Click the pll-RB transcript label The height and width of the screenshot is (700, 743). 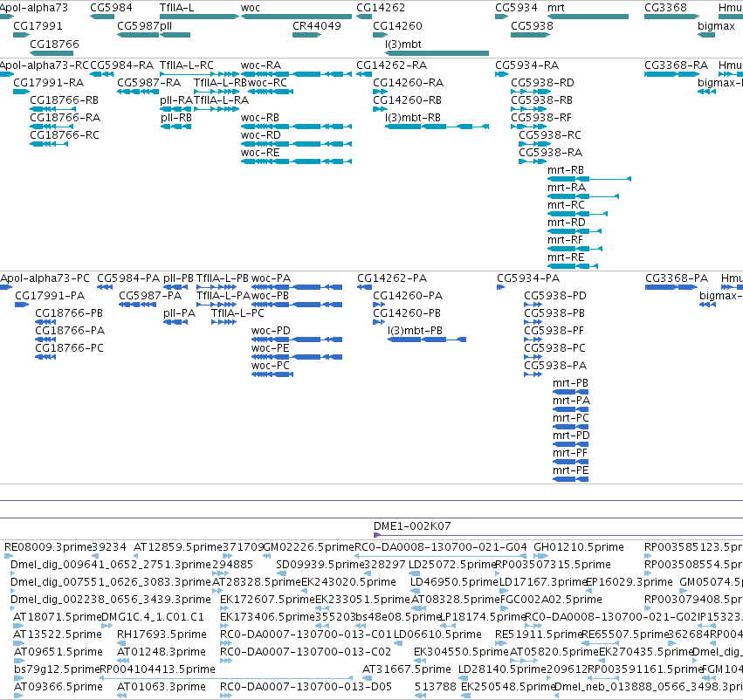(175, 118)
